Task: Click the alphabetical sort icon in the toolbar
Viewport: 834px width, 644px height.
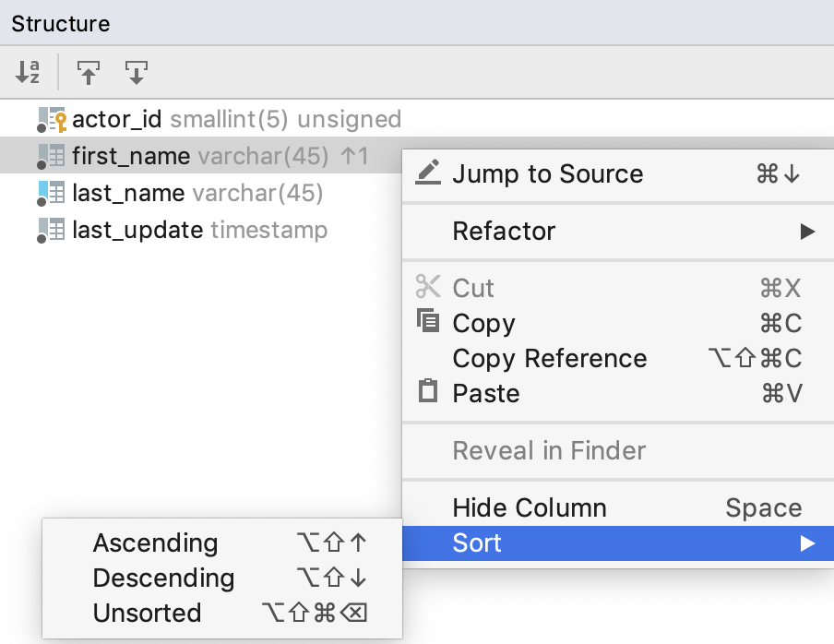Action: 26,72
